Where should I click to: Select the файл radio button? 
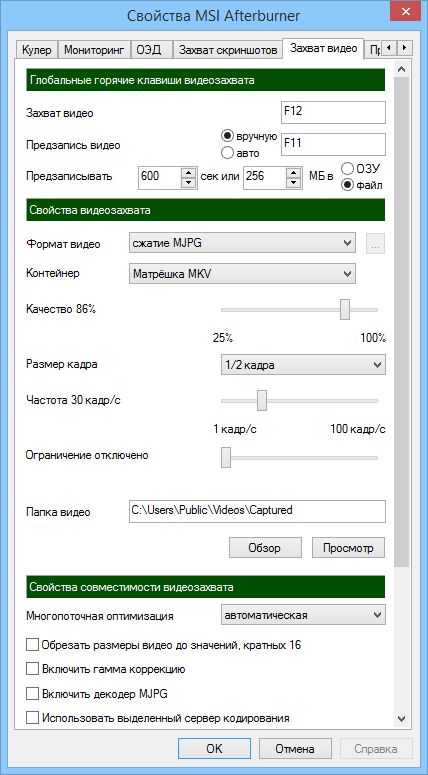(362, 185)
